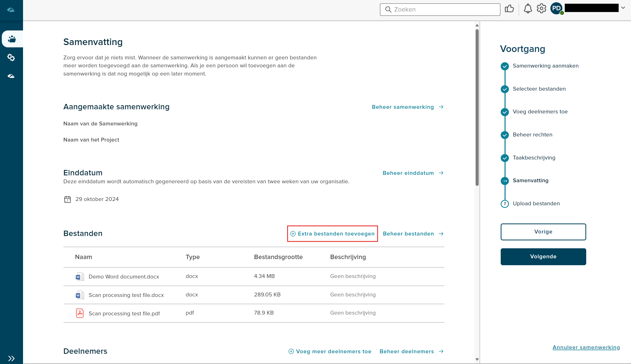Click the checkmark icon of Samenwerking aanmaken step

point(505,66)
